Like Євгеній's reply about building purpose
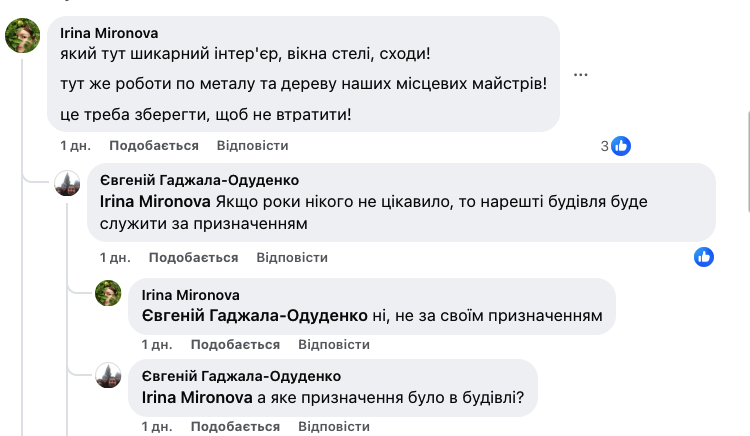Screen dimensions: 750x436 [194, 257]
